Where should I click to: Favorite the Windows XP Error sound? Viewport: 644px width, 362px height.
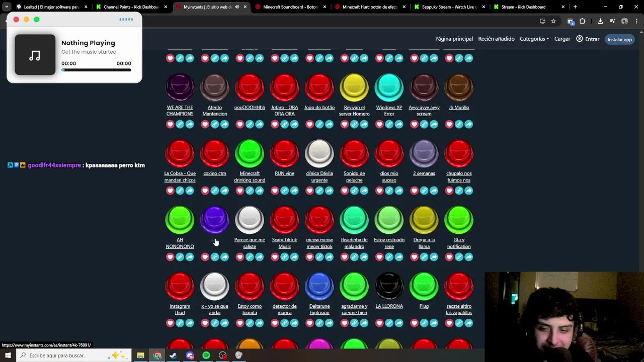pyautogui.click(x=379, y=124)
